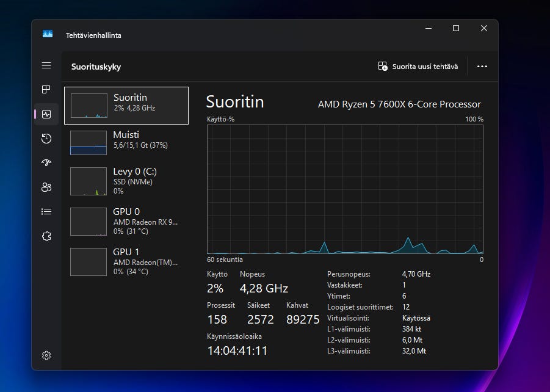
Task: Open the App history sidebar icon
Action: coord(46,139)
